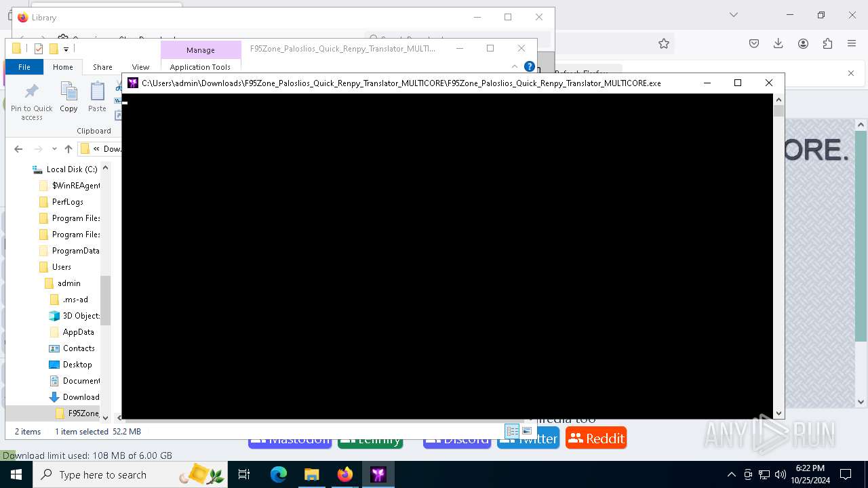Open Firefox list all tabs chevron
Screen dimensions: 868x488
pyautogui.click(x=733, y=15)
